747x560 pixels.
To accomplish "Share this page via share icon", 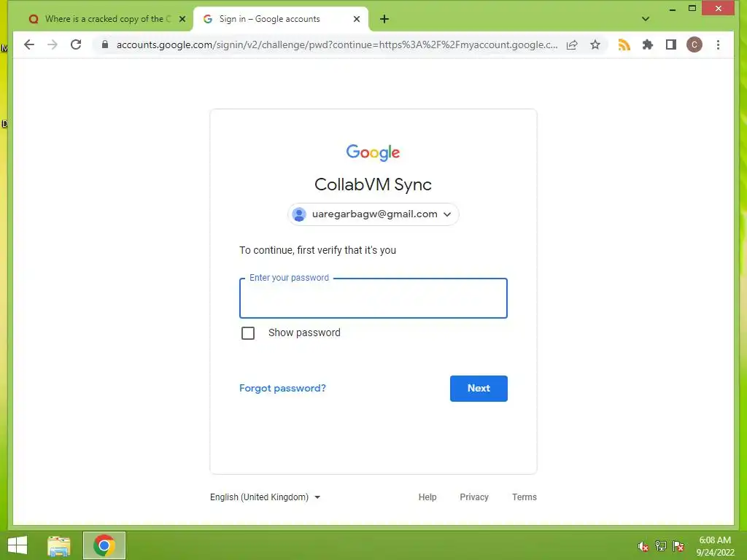I will pyautogui.click(x=572, y=44).
